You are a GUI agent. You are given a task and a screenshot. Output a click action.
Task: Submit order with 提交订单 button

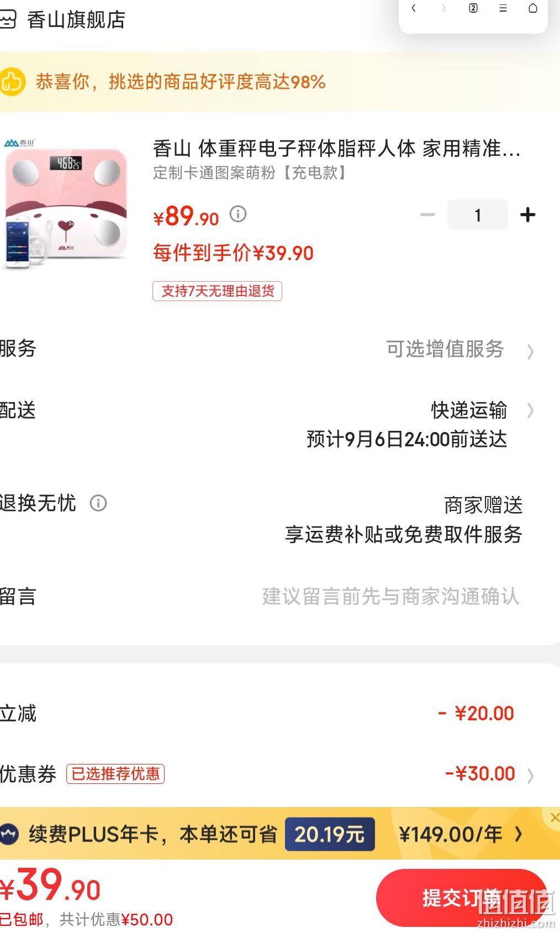(x=462, y=898)
